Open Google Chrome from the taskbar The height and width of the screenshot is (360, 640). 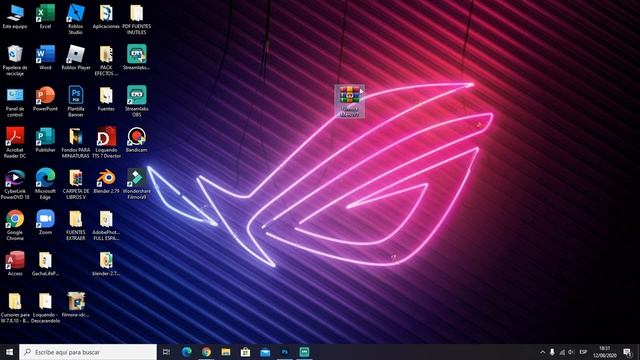click(x=206, y=352)
